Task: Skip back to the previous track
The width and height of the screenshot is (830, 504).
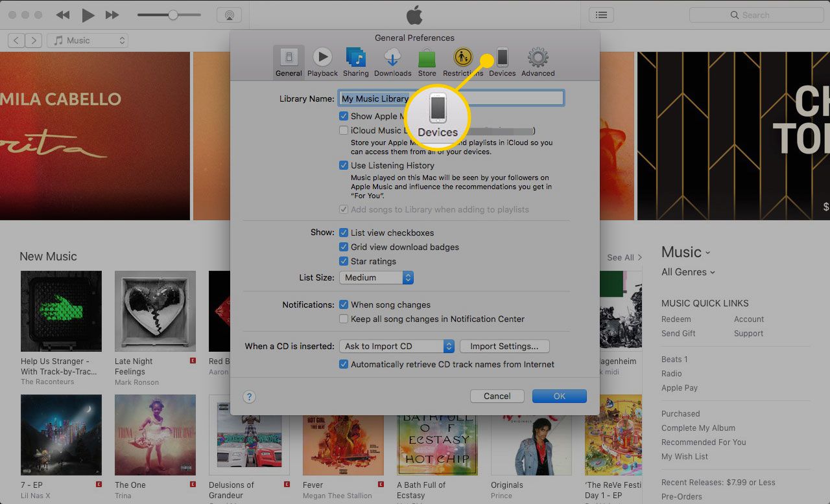Action: tap(62, 15)
